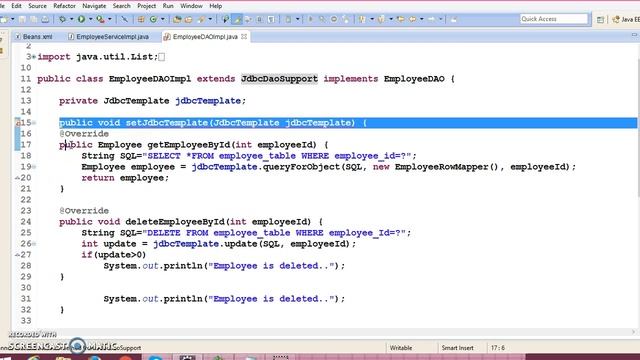Open the External Tools dropdown arrow

pos(109,19)
